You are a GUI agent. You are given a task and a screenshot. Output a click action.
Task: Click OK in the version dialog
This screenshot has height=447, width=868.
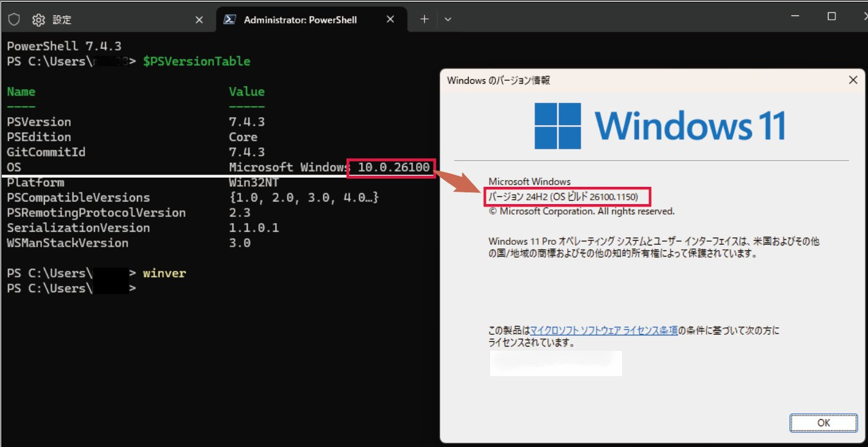(824, 423)
